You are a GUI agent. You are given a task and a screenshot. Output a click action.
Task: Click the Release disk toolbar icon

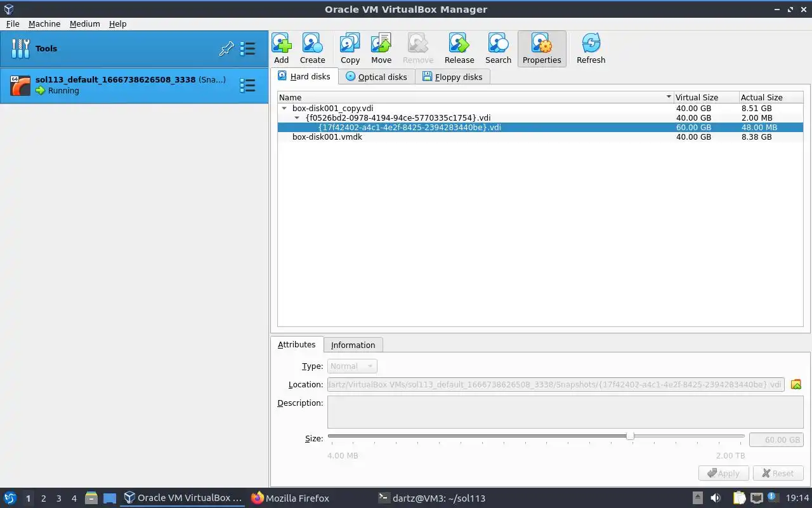pos(459,49)
